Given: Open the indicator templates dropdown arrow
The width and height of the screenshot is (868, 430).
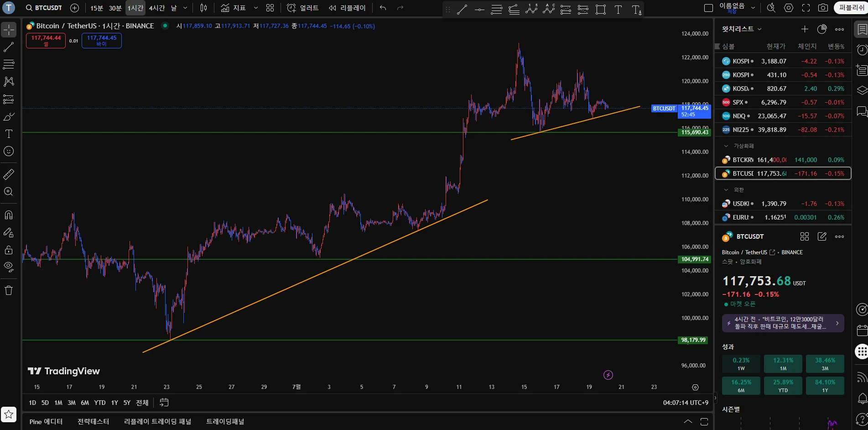Looking at the screenshot, I should click(x=255, y=8).
